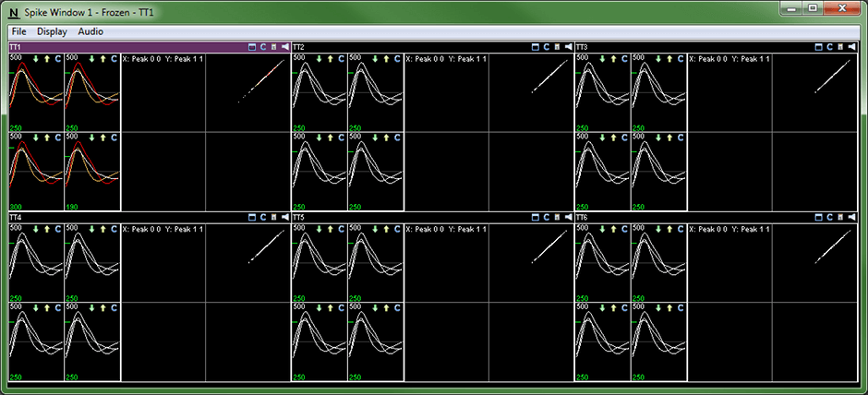
Task: Toggle the speaker icon in the TT1 header
Action: [x=284, y=46]
